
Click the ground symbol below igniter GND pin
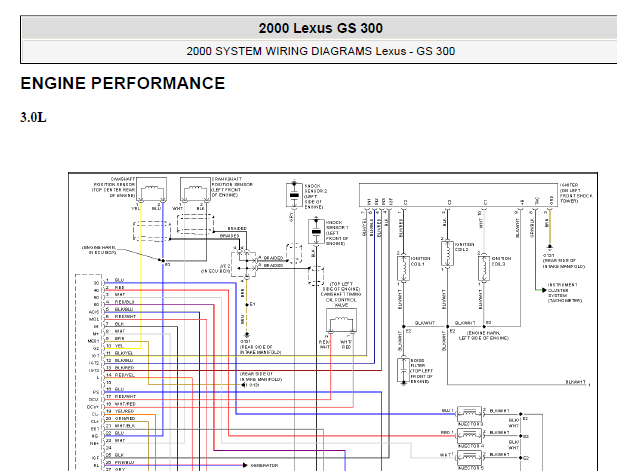pos(550,247)
